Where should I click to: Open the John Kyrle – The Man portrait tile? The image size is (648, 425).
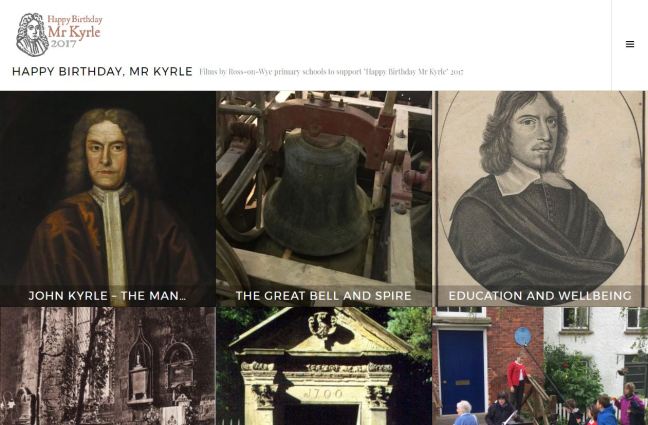point(108,199)
